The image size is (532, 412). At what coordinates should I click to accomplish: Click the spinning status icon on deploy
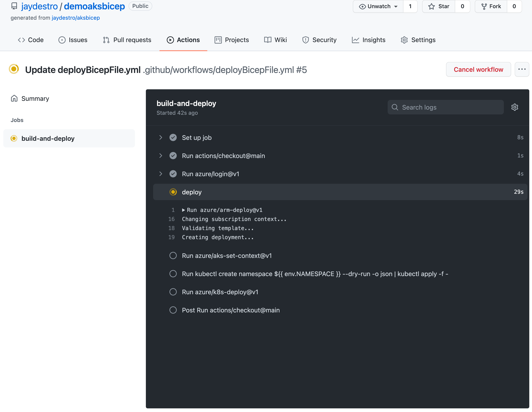(x=173, y=192)
